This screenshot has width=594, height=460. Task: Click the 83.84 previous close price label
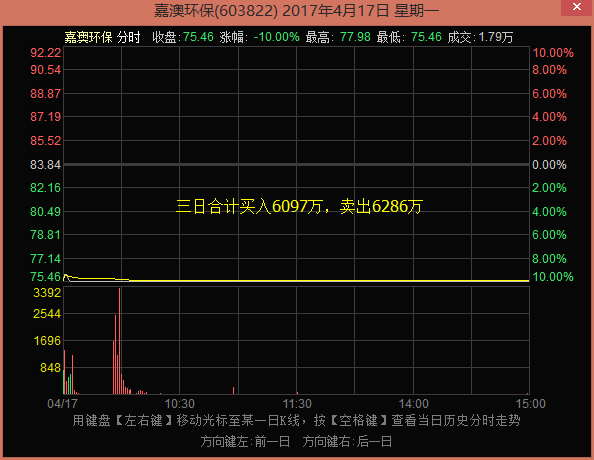[x=45, y=165]
